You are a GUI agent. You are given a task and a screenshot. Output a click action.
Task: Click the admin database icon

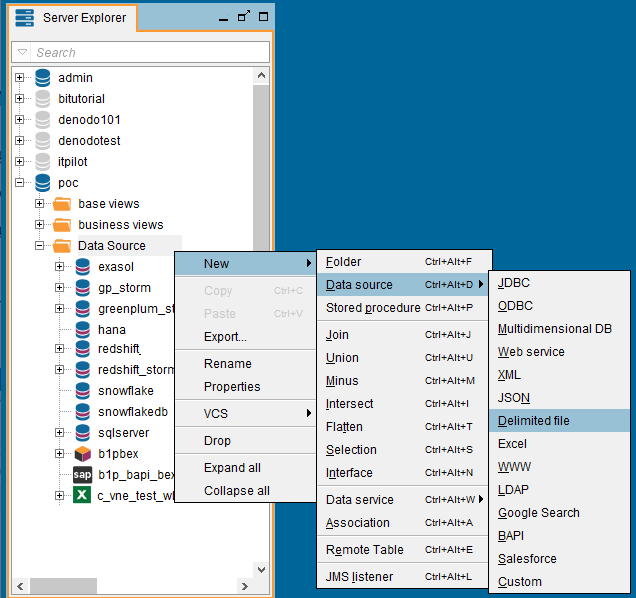(x=43, y=77)
